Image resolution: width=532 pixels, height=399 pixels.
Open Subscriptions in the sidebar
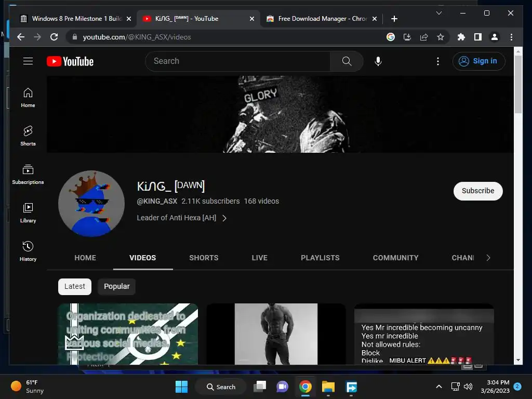pos(28,175)
